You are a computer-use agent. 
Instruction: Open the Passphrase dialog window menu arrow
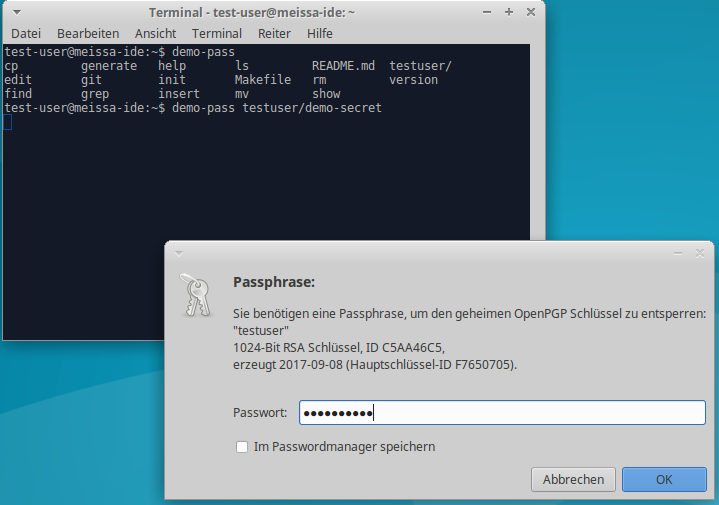coord(179,254)
